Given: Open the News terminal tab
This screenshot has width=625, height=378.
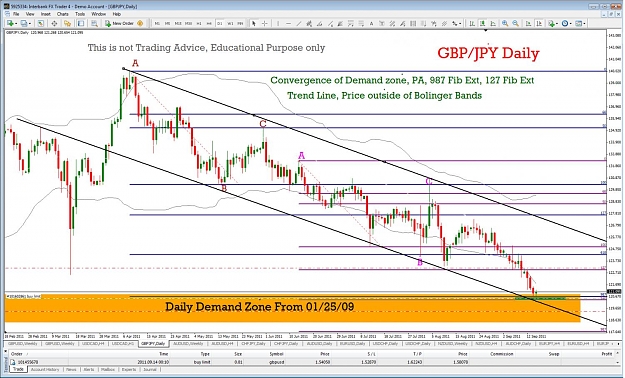Looking at the screenshot, I should [71, 370].
